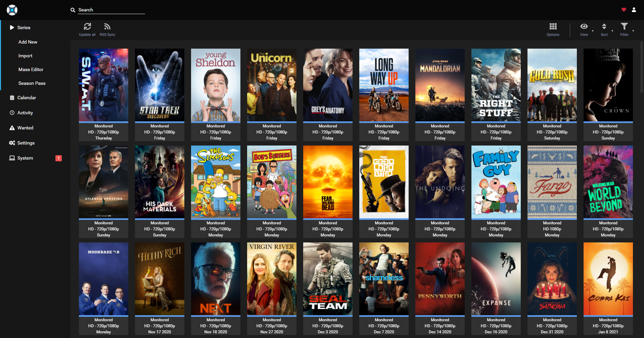Screen dimensions: 644x338
Task: Open the Calendar page
Action: [x=27, y=98]
